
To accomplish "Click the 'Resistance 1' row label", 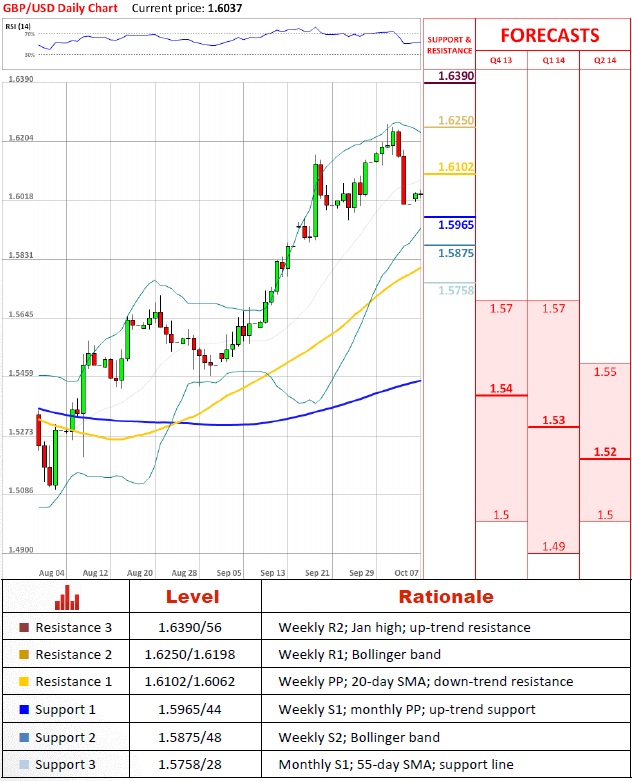I will point(74,681).
